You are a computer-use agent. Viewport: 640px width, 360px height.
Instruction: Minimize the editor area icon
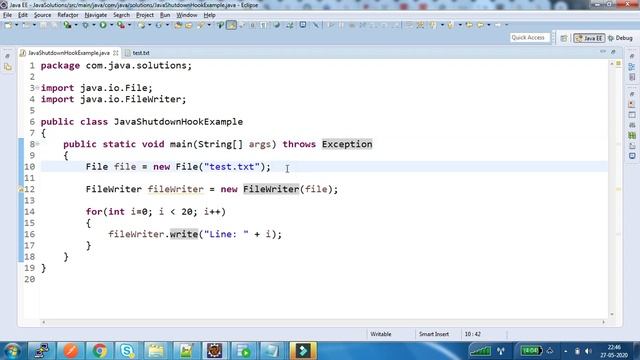coord(603,52)
